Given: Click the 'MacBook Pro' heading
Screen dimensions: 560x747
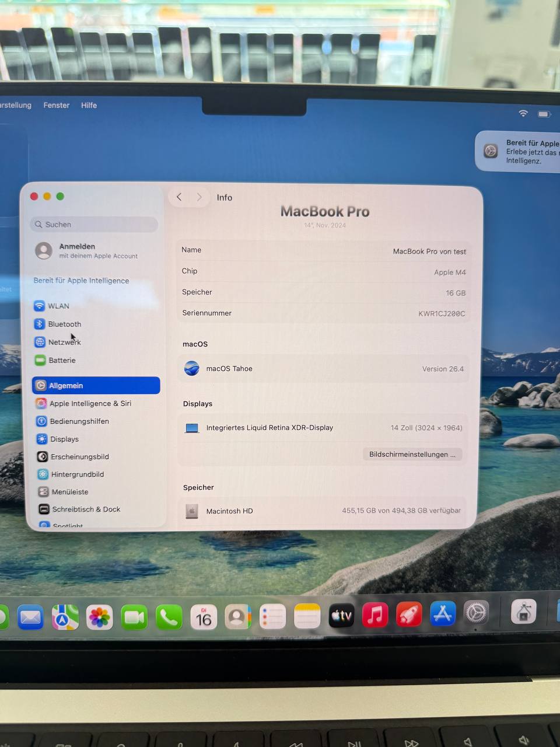Looking at the screenshot, I should click(x=325, y=211).
